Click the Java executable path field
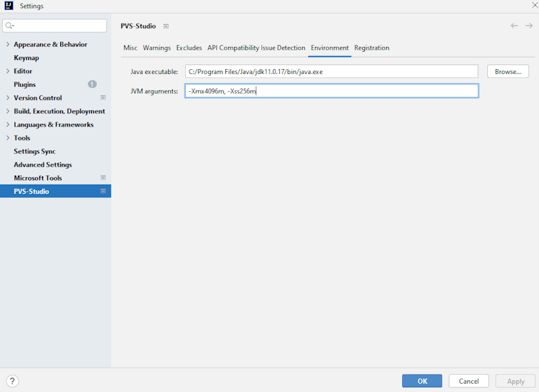This screenshot has width=539, height=392. [x=331, y=72]
